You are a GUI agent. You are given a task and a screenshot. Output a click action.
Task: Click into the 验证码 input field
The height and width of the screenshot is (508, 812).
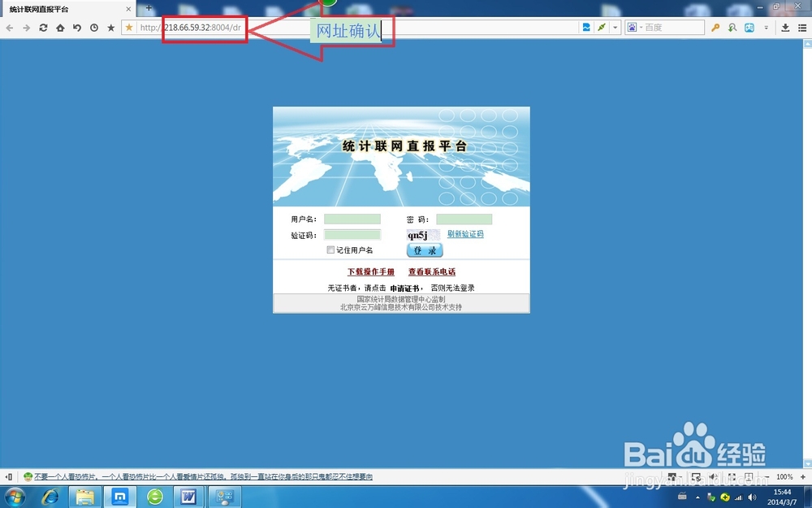click(x=352, y=235)
